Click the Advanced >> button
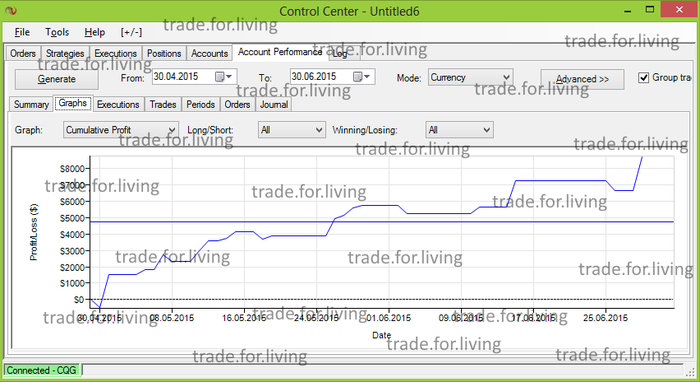The width and height of the screenshot is (700, 382). coord(582,79)
